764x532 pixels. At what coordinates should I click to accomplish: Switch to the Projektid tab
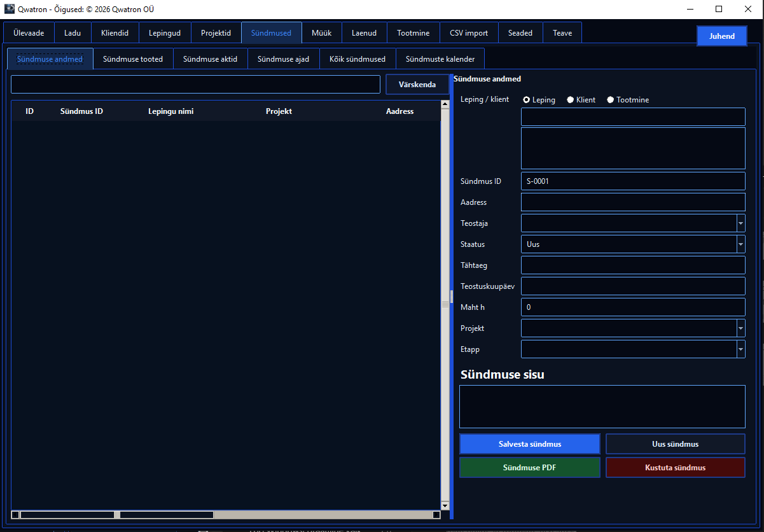click(x=216, y=33)
